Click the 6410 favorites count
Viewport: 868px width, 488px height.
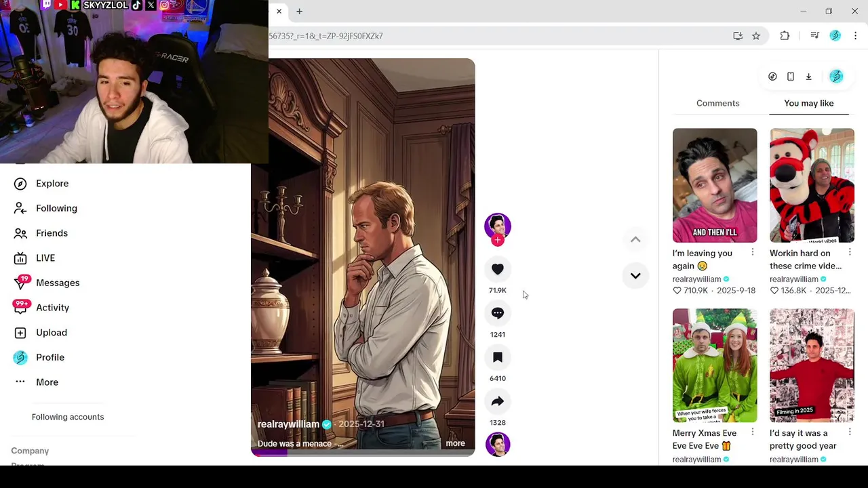[x=497, y=378]
